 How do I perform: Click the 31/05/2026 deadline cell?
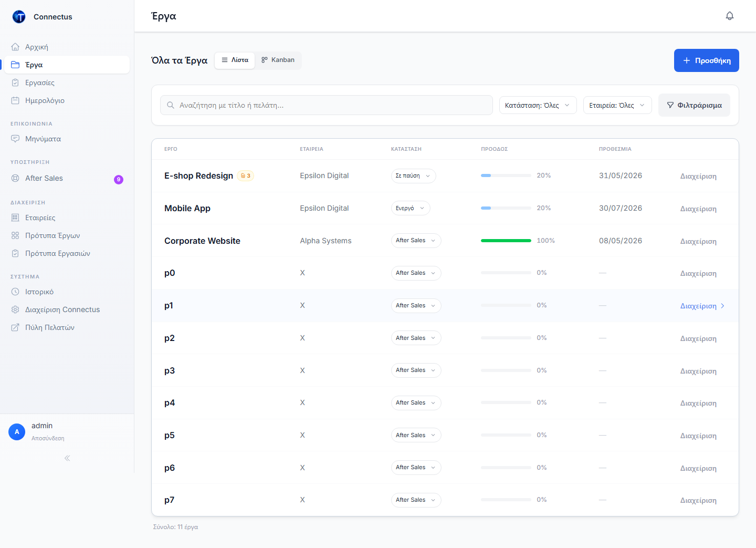click(x=621, y=175)
